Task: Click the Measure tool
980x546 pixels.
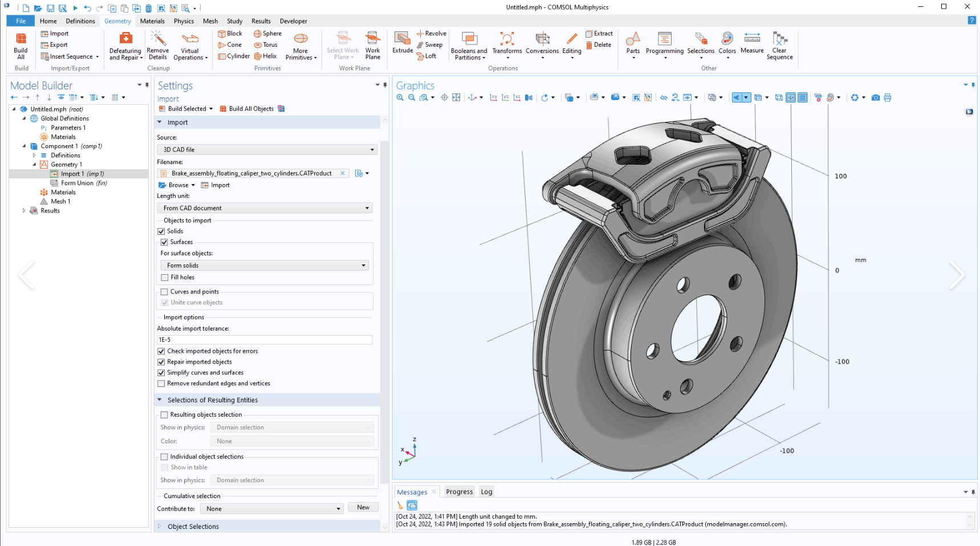Action: [x=752, y=43]
